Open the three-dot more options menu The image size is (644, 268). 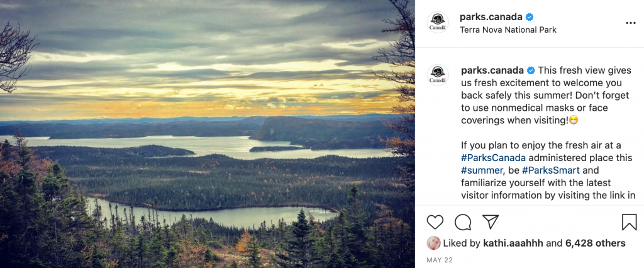tap(630, 23)
